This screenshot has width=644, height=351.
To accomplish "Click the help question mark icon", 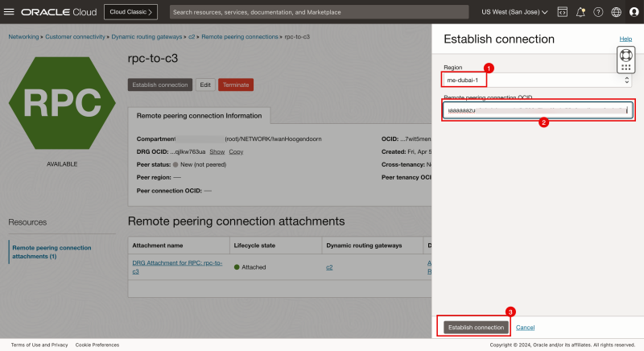I will coord(598,12).
